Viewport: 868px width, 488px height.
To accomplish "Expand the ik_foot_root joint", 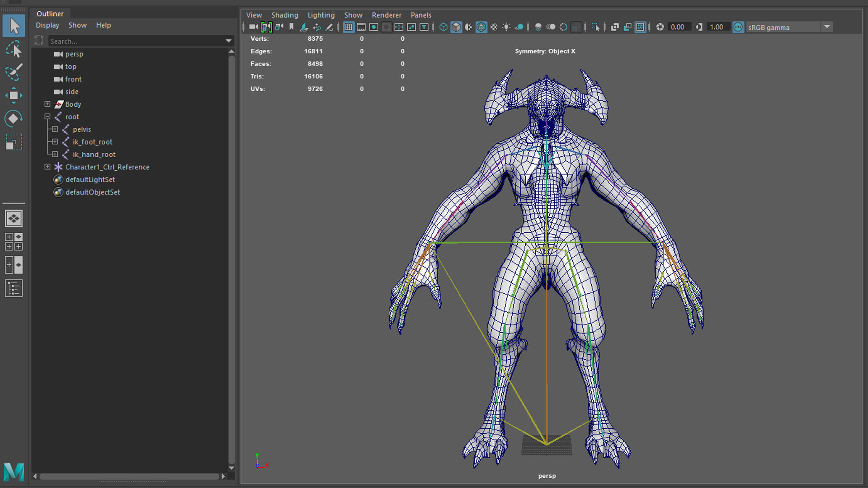I will point(55,142).
